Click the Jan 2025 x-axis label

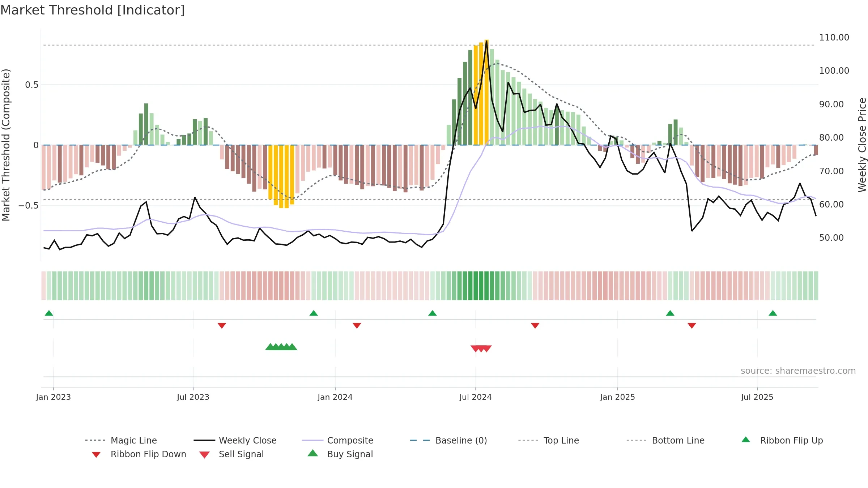point(618,397)
